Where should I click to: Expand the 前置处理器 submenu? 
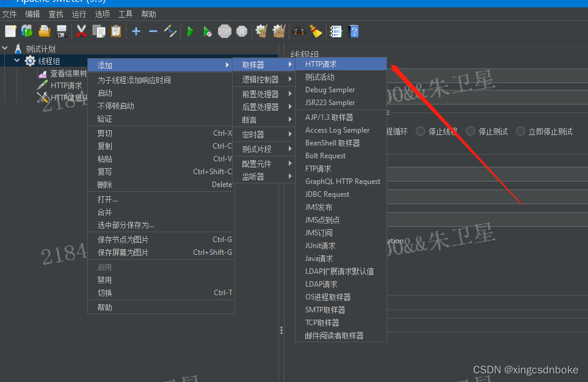point(264,94)
